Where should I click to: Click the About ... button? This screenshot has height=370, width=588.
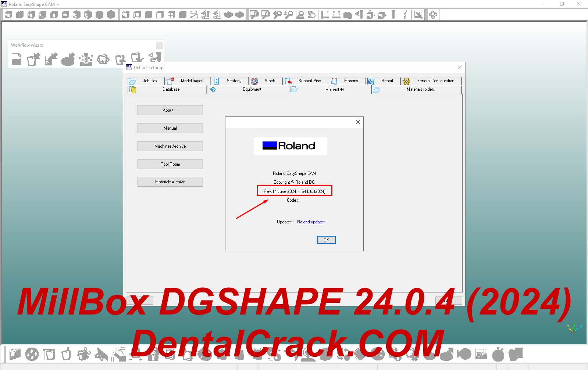(170, 110)
